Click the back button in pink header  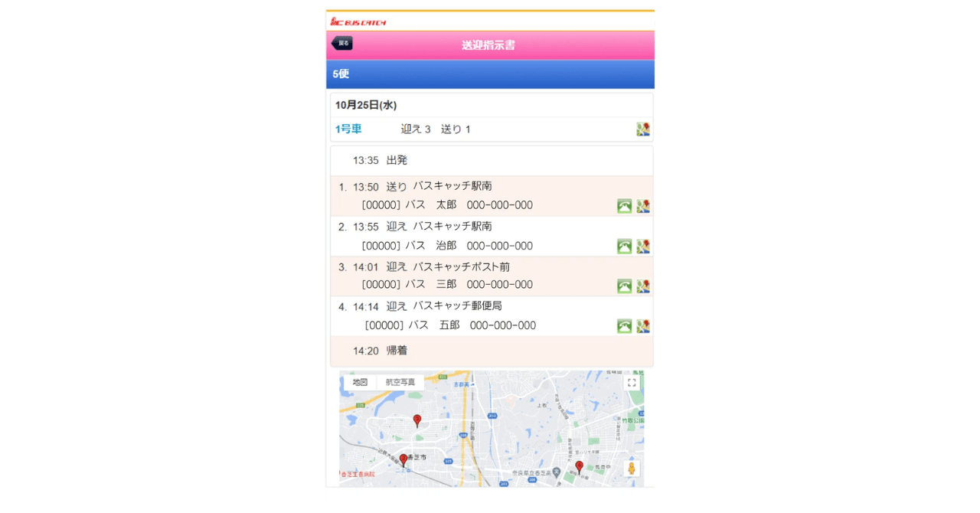[341, 44]
